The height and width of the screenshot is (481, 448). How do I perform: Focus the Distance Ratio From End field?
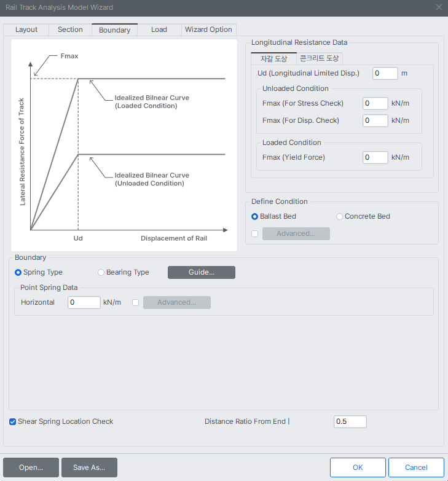[350, 421]
